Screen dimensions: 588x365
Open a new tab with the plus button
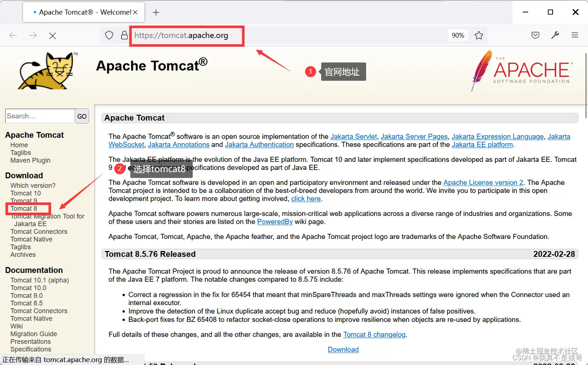(156, 12)
